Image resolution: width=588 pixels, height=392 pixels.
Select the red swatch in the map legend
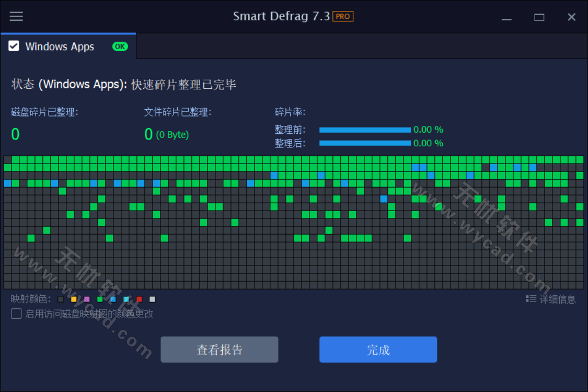click(x=139, y=299)
